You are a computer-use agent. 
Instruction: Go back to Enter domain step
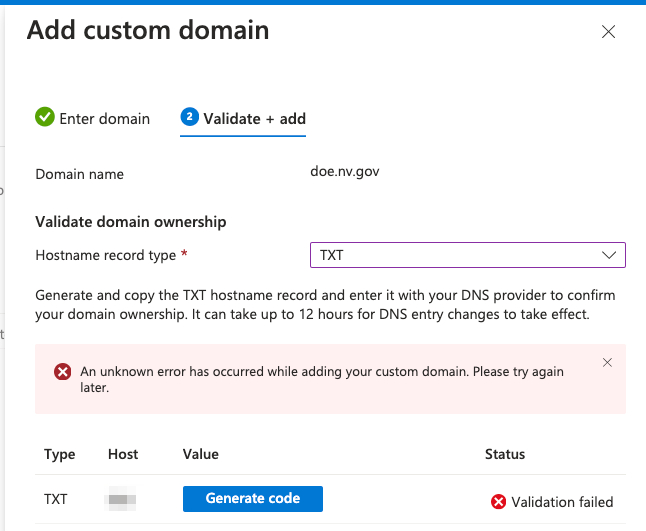[104, 119]
